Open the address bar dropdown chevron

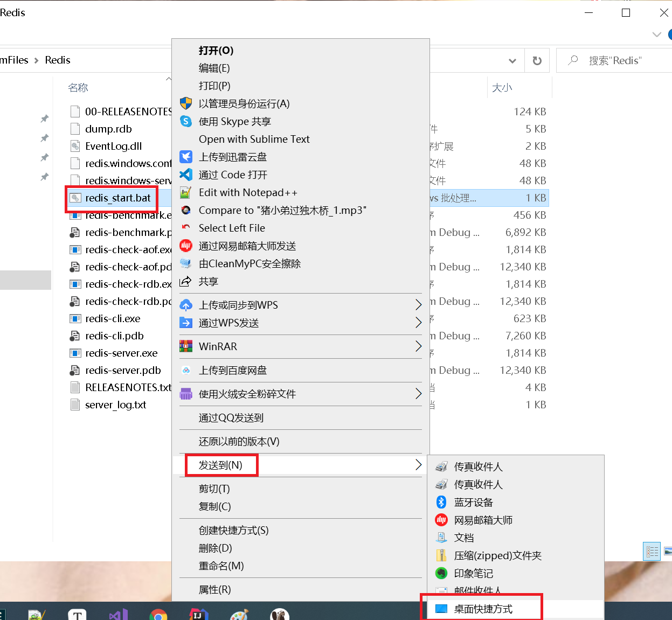tap(512, 60)
